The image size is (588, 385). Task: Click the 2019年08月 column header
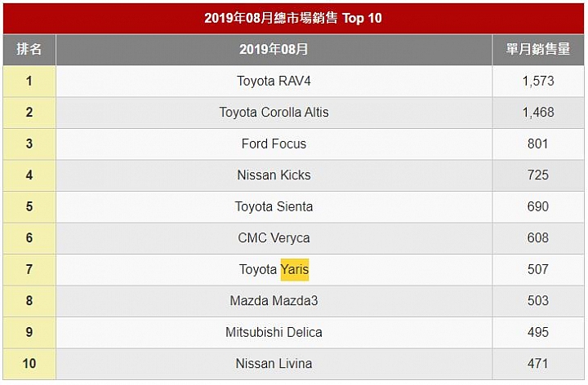274,50
